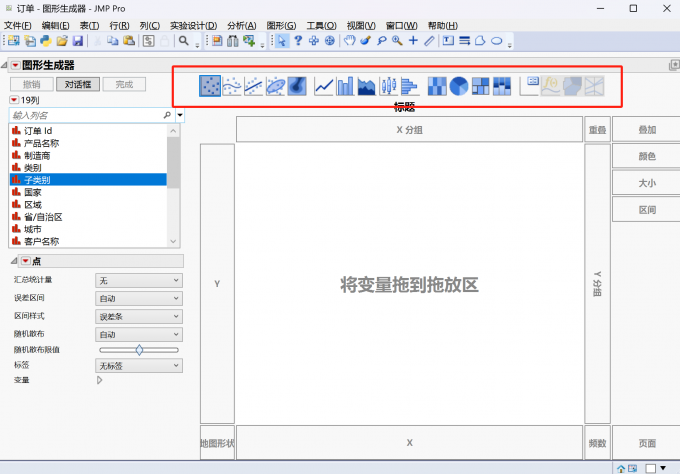
Task: Open the 标签 dropdown
Action: pos(139,366)
